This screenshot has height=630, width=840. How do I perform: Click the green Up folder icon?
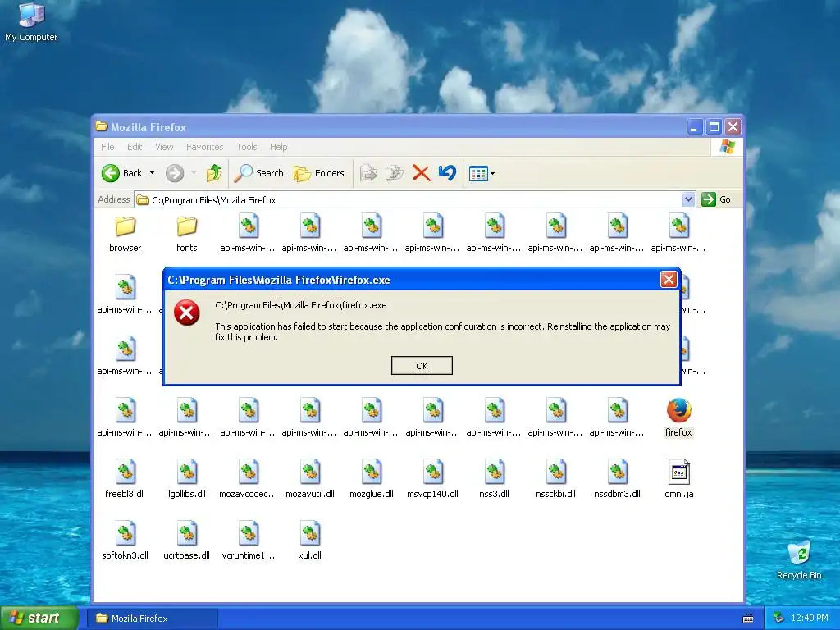(214, 173)
